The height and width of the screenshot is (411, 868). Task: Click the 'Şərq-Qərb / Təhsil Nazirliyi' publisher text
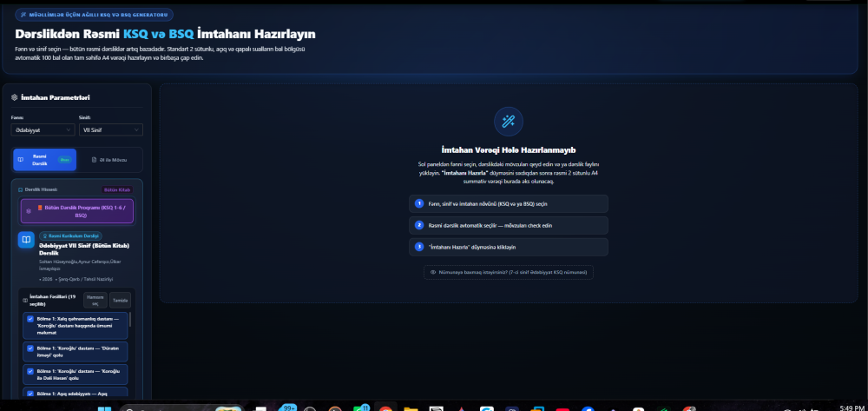[x=86, y=279]
